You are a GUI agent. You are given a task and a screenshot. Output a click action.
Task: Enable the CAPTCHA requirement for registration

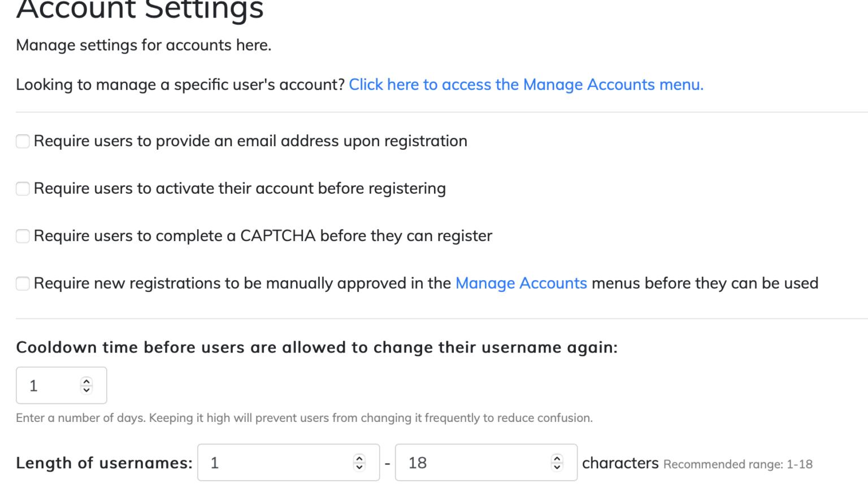click(x=23, y=236)
